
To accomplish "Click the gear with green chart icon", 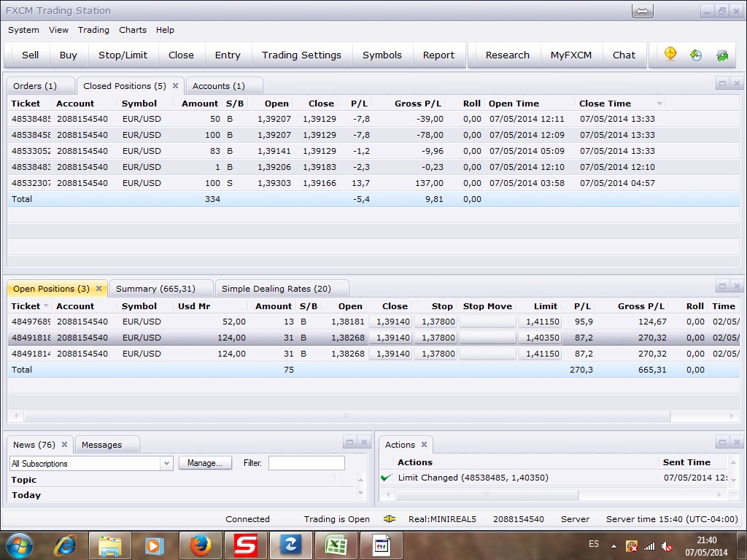I will (722, 55).
